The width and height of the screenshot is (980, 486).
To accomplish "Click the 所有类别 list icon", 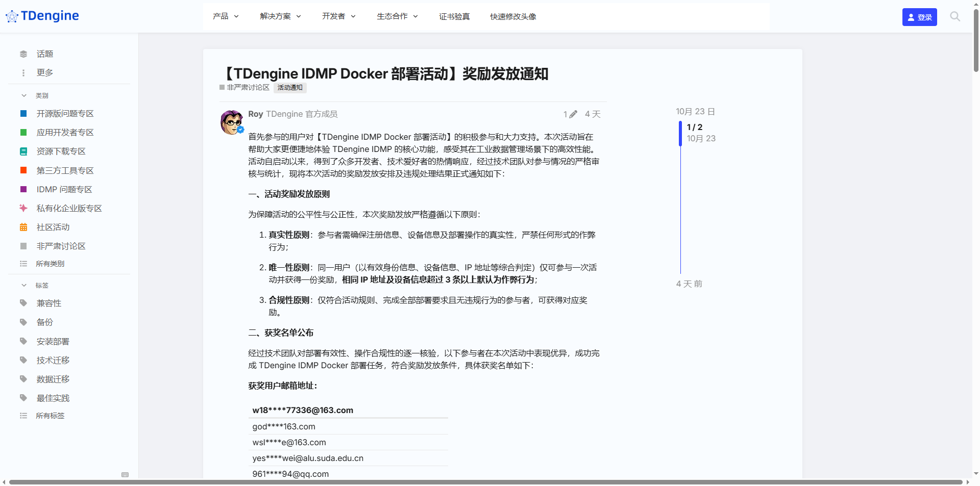I will point(23,264).
